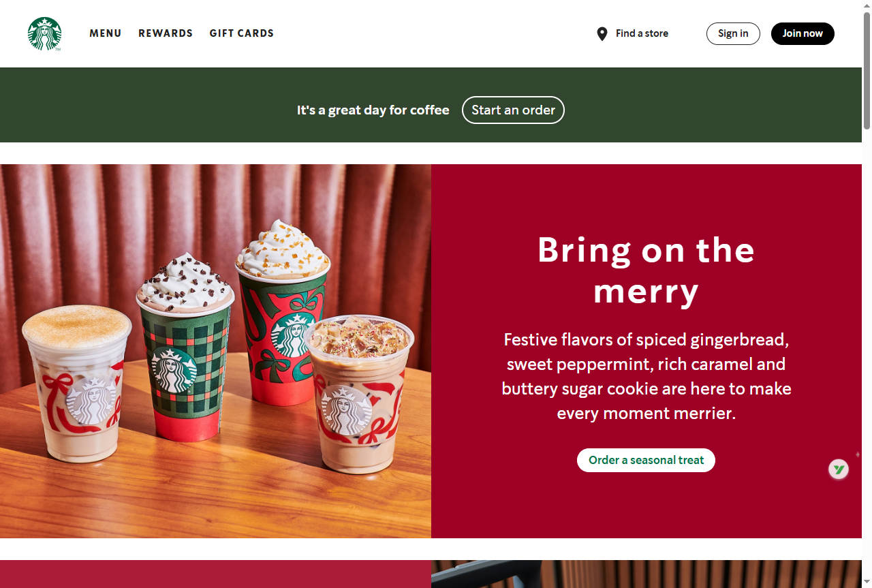The image size is (872, 588).
Task: Click the location pin icon
Action: [x=602, y=34]
